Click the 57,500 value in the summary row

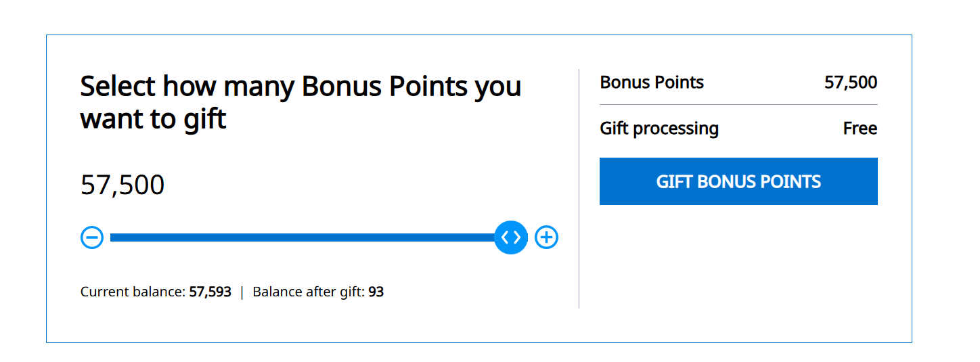[851, 83]
